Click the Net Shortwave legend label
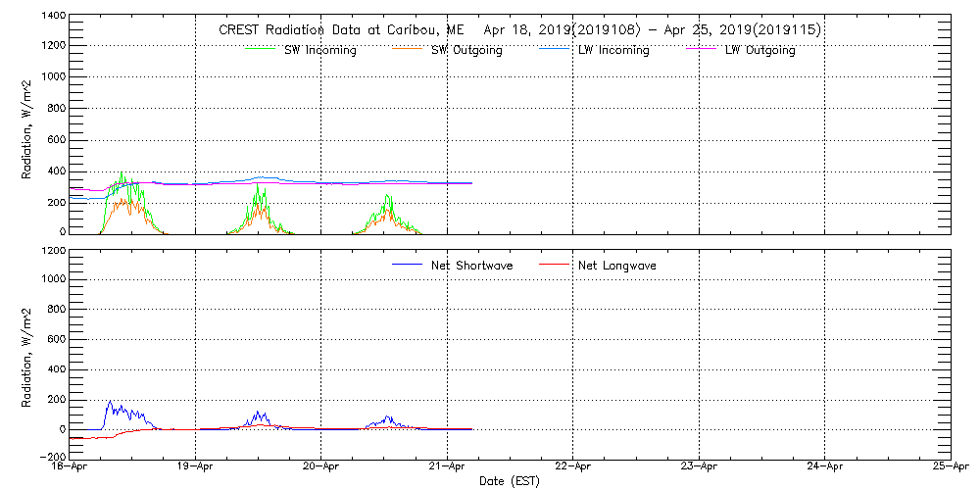The height and width of the screenshot is (490, 980). click(x=471, y=266)
